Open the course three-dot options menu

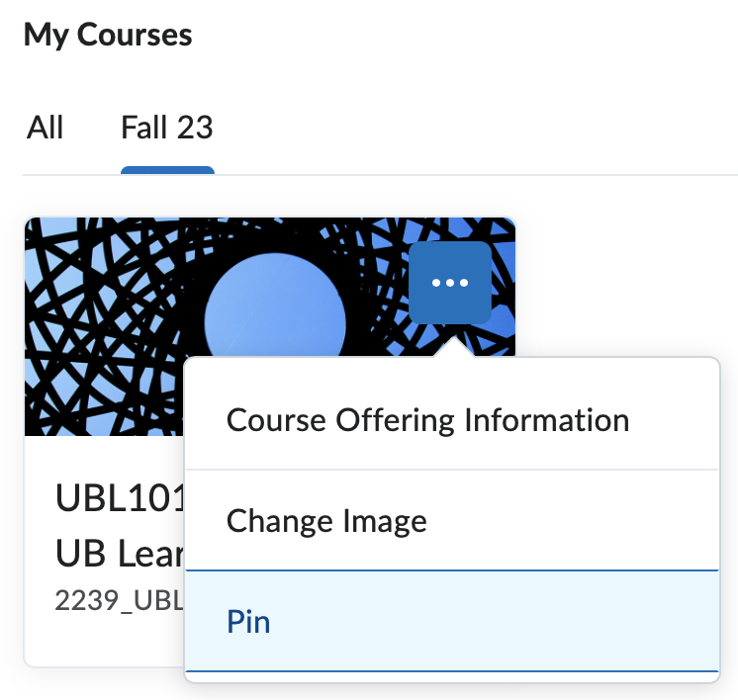click(x=450, y=283)
